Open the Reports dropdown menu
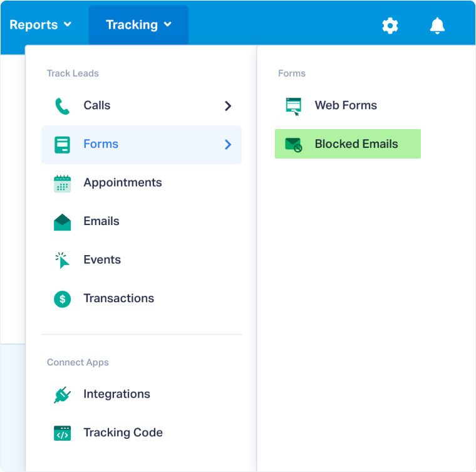Image resolution: width=476 pixels, height=472 pixels. 41,25
